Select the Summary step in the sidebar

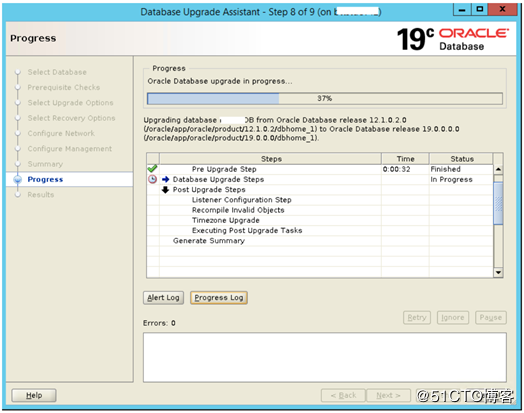click(x=45, y=164)
